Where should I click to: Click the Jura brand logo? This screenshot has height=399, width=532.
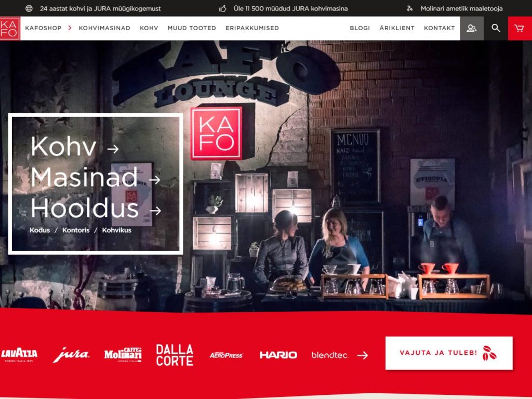[x=71, y=355]
